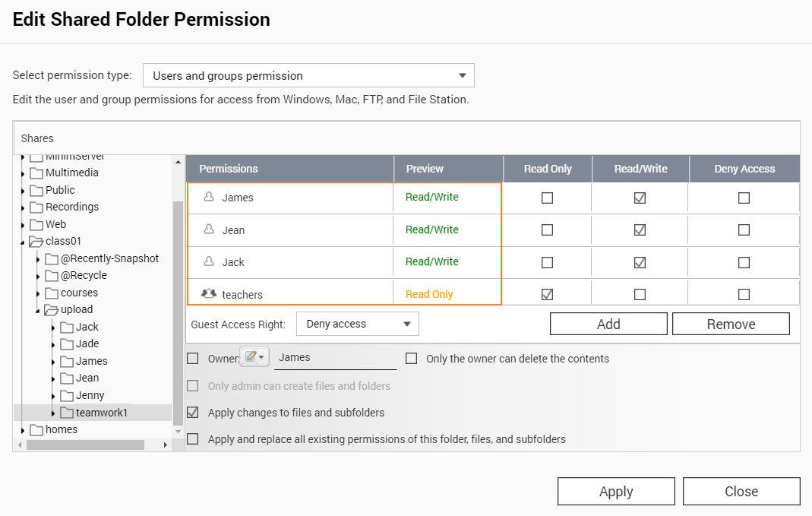Click the homes folder icon
Image resolution: width=812 pixels, height=516 pixels.
pos(36,429)
